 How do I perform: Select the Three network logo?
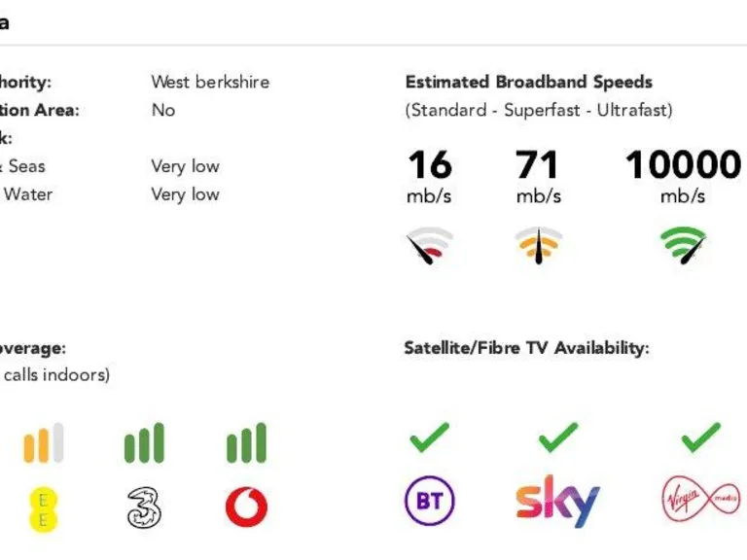pyautogui.click(x=144, y=507)
